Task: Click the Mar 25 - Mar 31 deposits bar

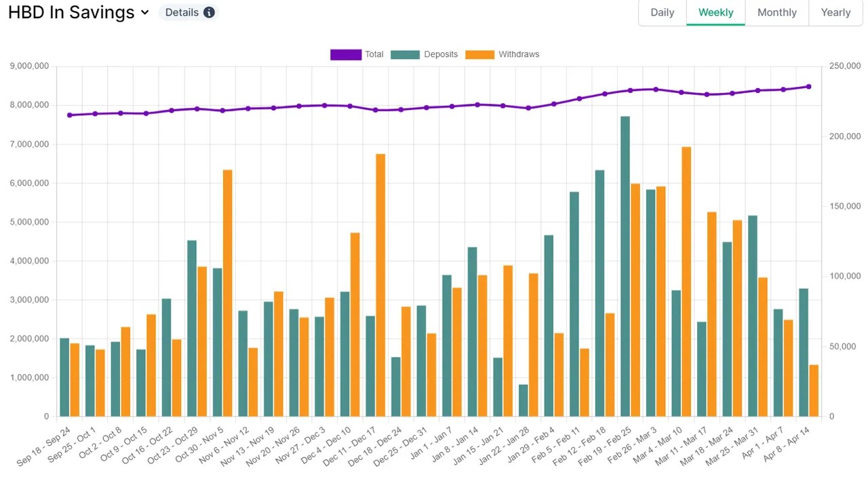Action: [x=753, y=316]
